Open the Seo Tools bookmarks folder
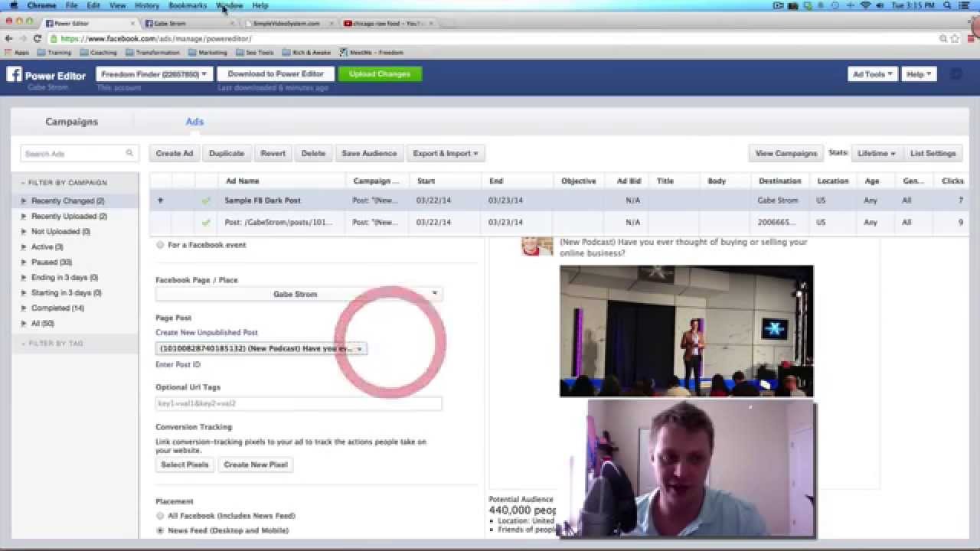 click(254, 53)
